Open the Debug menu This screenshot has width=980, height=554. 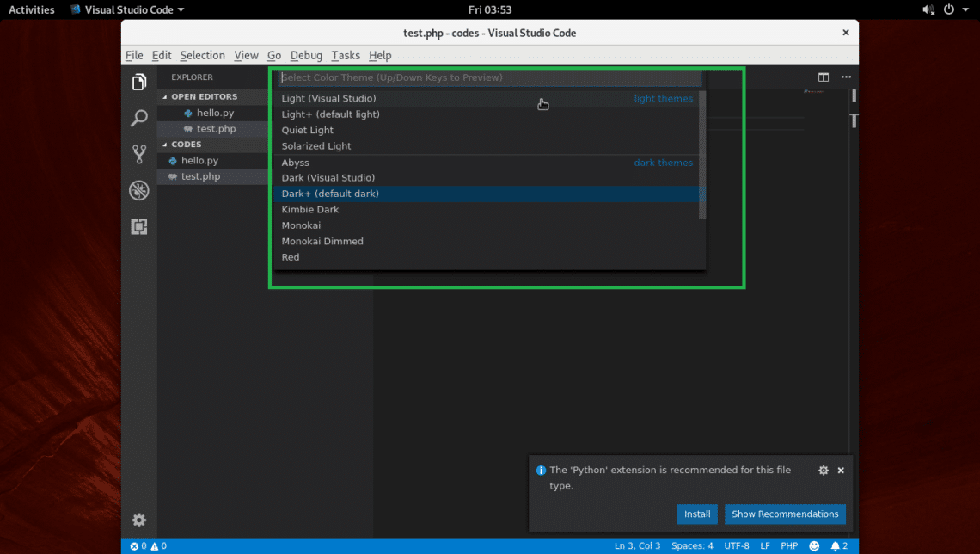pyautogui.click(x=306, y=55)
